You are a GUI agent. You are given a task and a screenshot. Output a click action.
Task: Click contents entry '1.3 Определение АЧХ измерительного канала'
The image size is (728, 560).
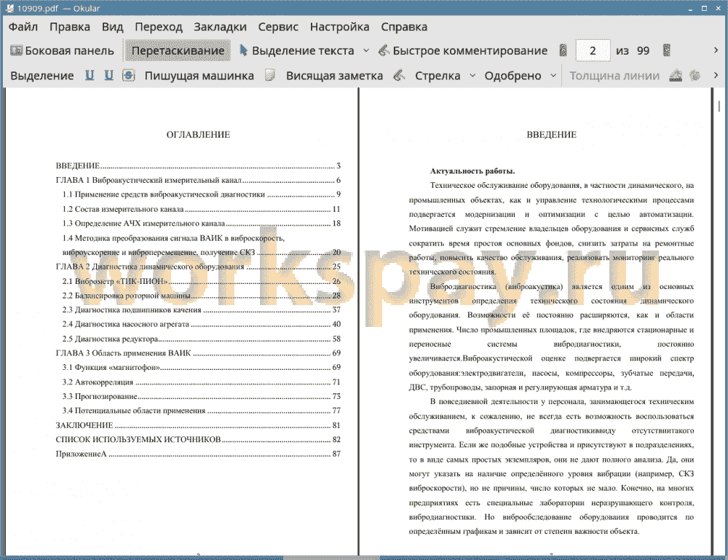[x=202, y=224]
